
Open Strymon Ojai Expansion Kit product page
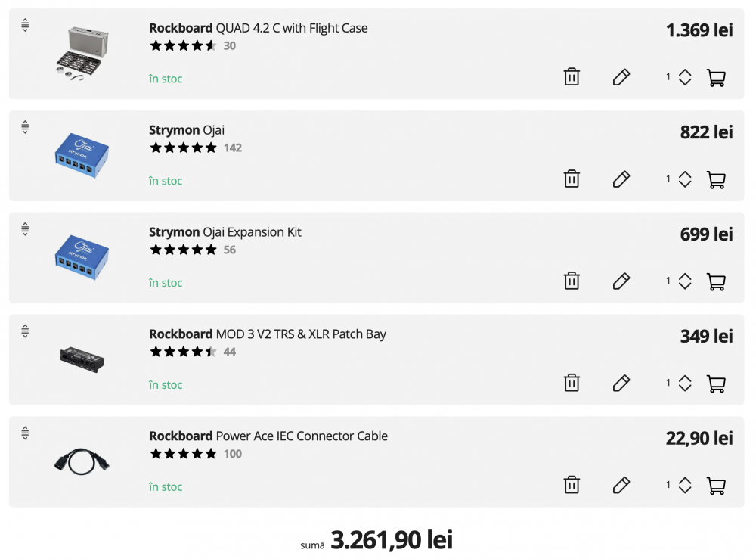pyautogui.click(x=225, y=232)
